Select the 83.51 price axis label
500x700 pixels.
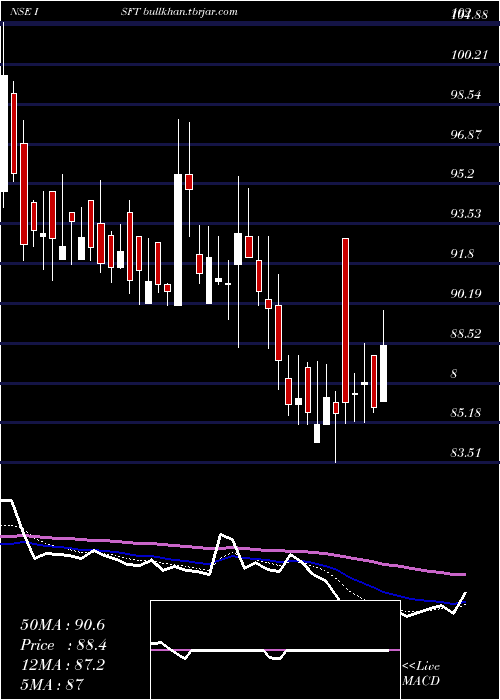click(468, 453)
